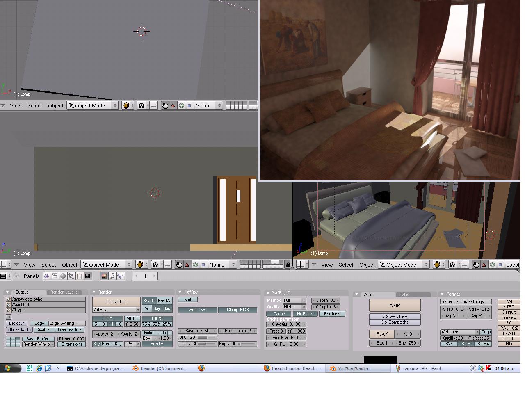The width and height of the screenshot is (525, 420).
Task: Select scale manipulator square in lower-left viewport
Action: coord(203,265)
